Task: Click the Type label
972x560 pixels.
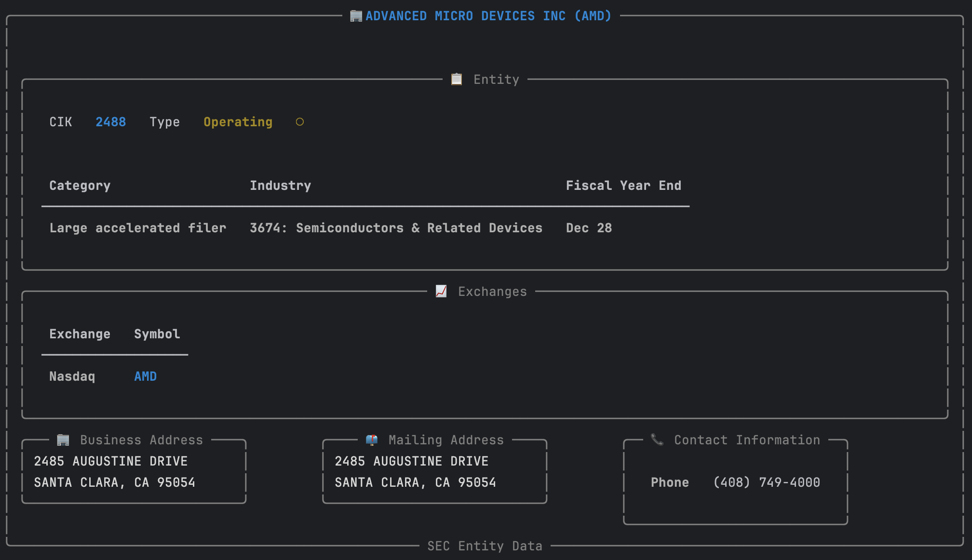Action: pyautogui.click(x=164, y=122)
